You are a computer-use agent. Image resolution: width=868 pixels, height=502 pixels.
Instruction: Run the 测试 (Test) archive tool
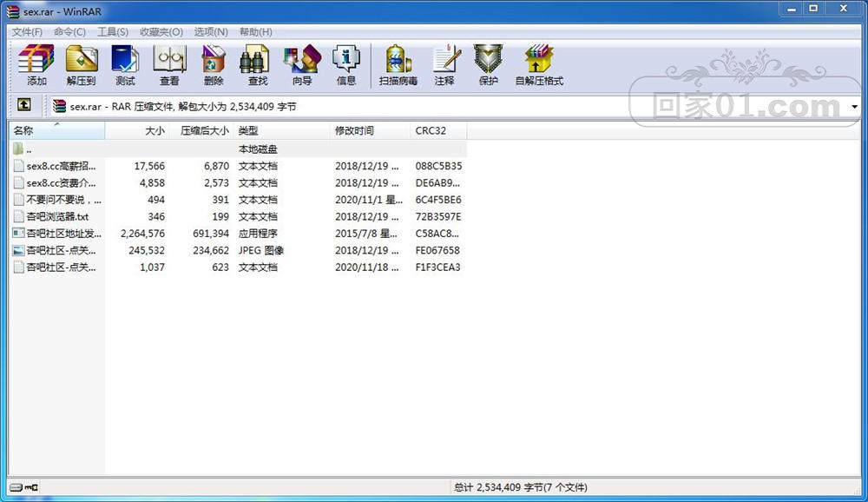(125, 59)
